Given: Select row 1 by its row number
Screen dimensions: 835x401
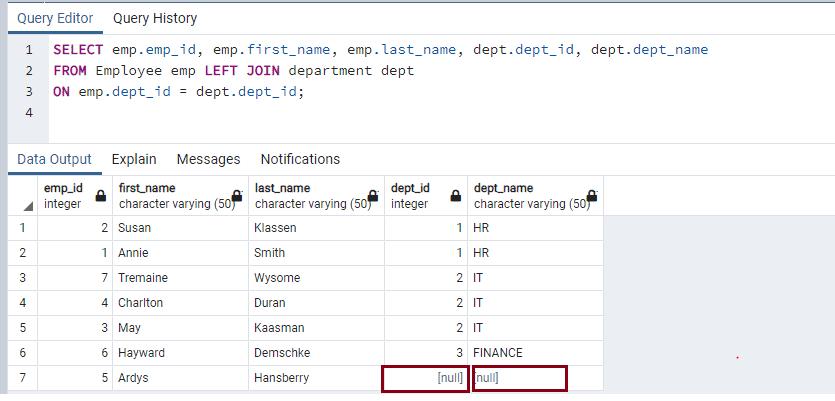Looking at the screenshot, I should [22, 228].
